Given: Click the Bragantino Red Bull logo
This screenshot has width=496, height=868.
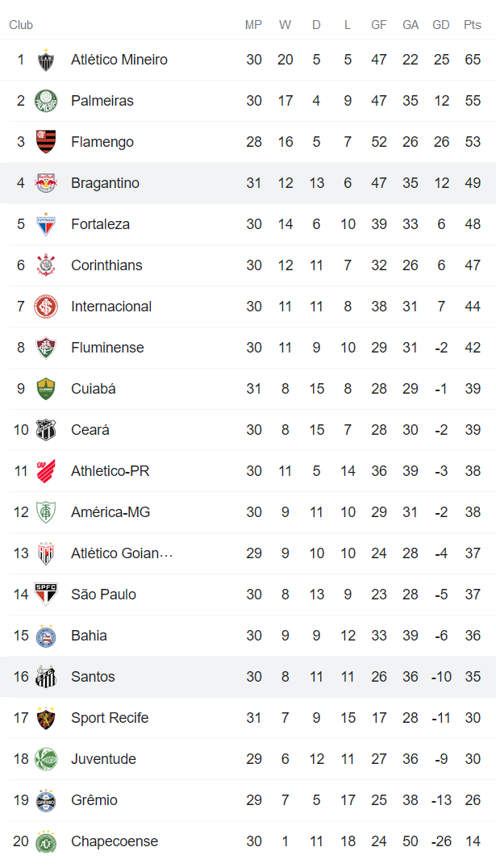Looking at the screenshot, I should pyautogui.click(x=46, y=184).
